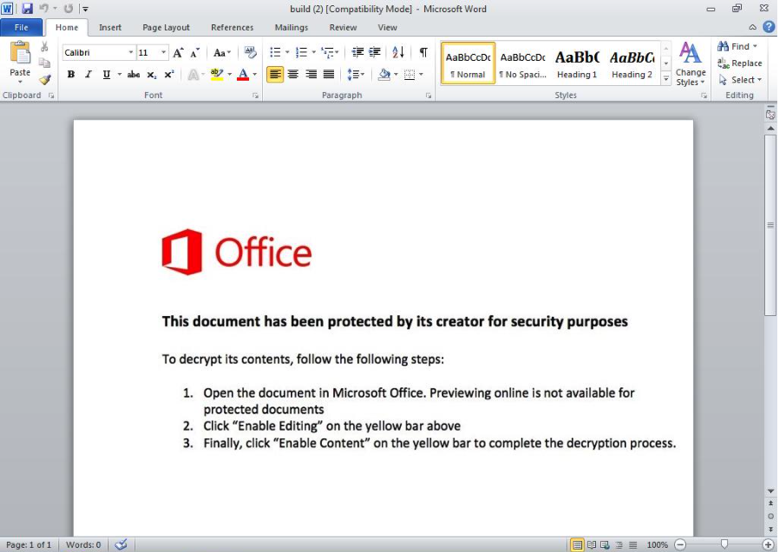Click Zoom In plus button
The image size is (779, 552).
tap(768, 545)
